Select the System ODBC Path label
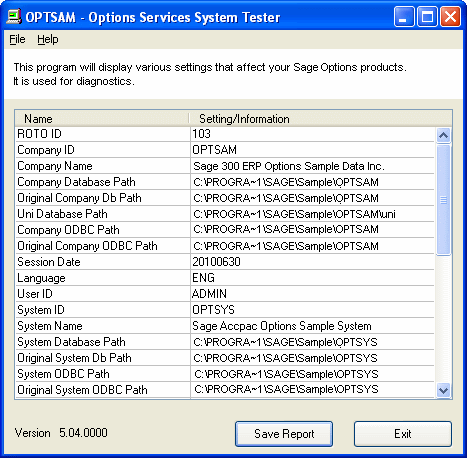Screen dimensions: 467x458 point(63,374)
